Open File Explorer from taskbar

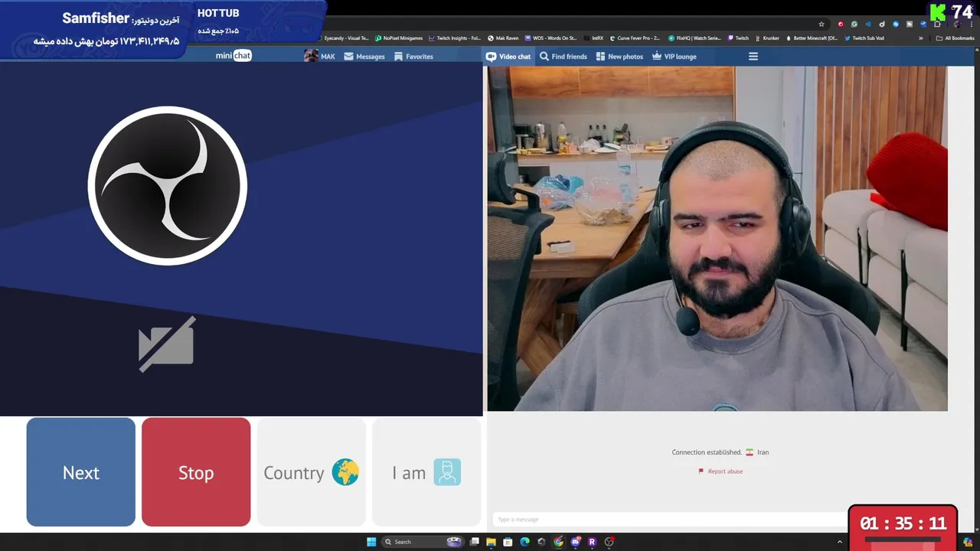point(491,542)
